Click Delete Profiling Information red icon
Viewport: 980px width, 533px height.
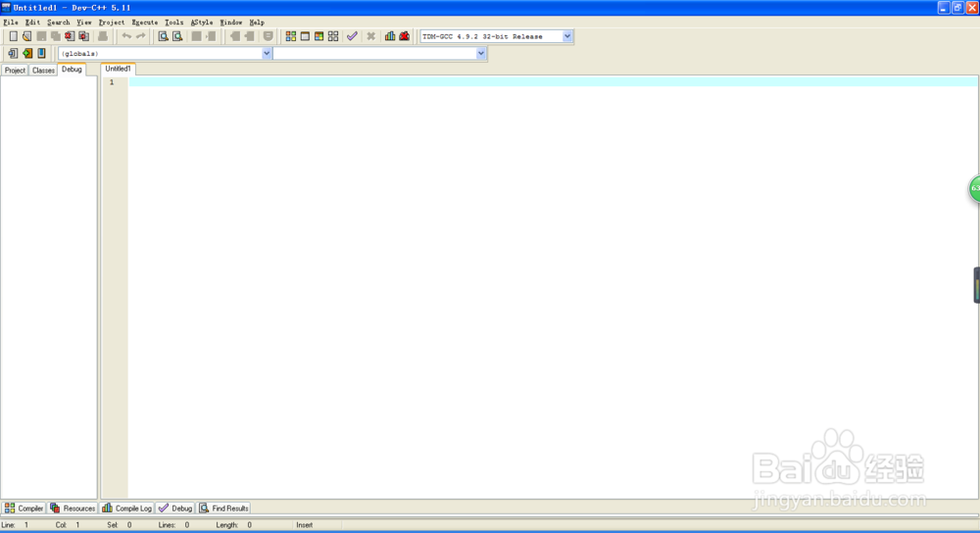click(405, 36)
